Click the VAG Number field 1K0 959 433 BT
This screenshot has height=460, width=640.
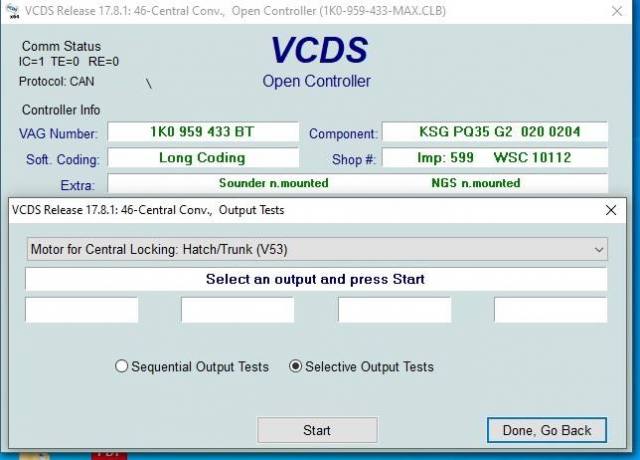[203, 132]
